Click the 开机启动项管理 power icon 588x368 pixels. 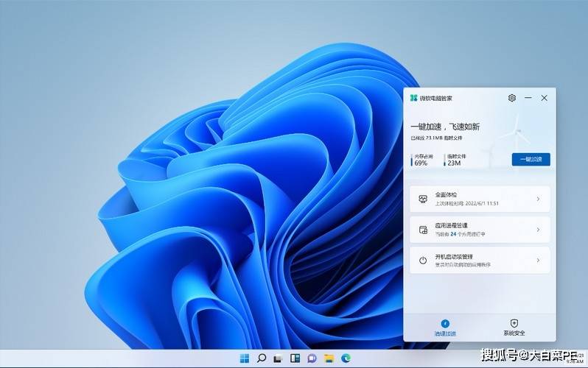[x=423, y=260]
